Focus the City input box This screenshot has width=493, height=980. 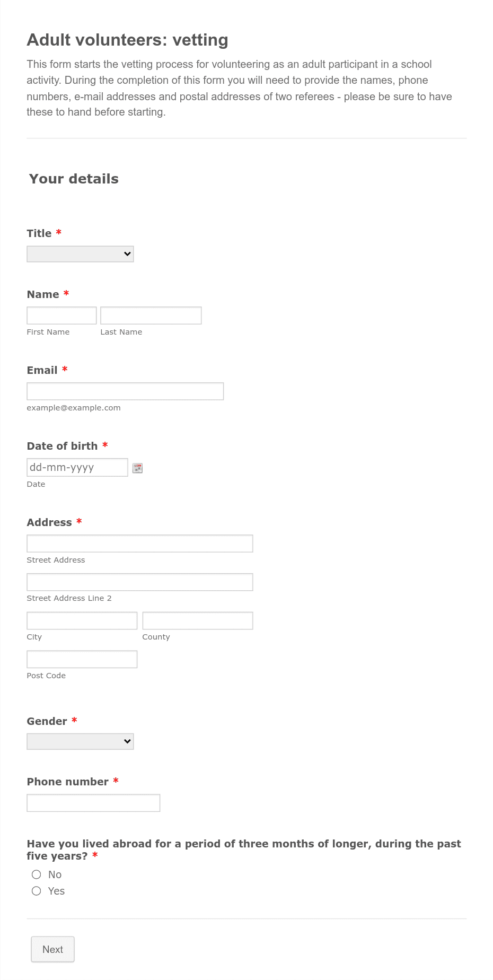pos(82,620)
